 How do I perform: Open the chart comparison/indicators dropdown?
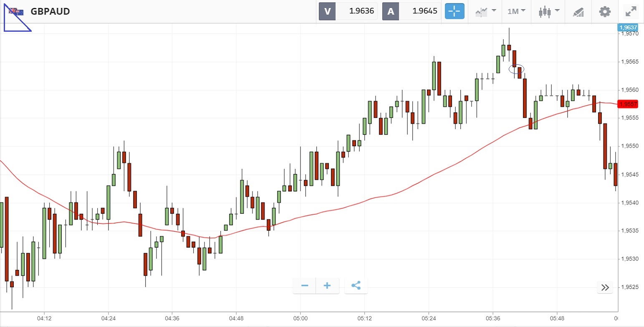click(485, 11)
